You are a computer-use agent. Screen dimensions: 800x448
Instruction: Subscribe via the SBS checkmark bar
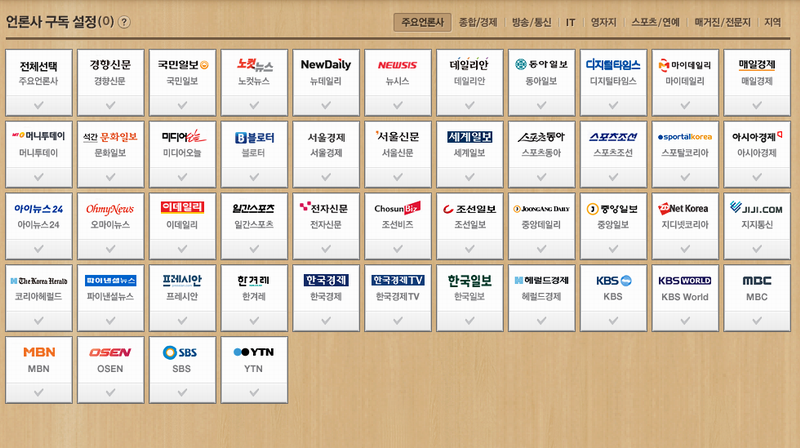coord(182,393)
